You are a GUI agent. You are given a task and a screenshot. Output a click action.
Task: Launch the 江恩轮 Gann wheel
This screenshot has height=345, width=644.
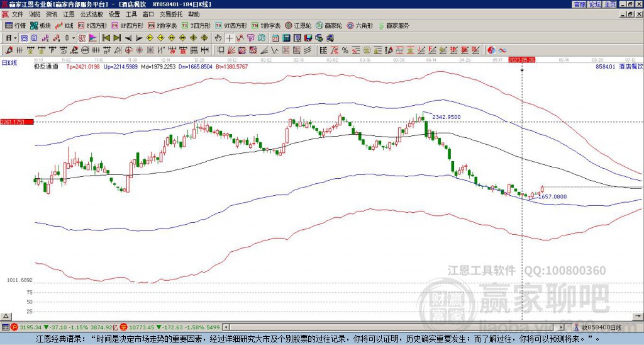pyautogui.click(x=298, y=25)
